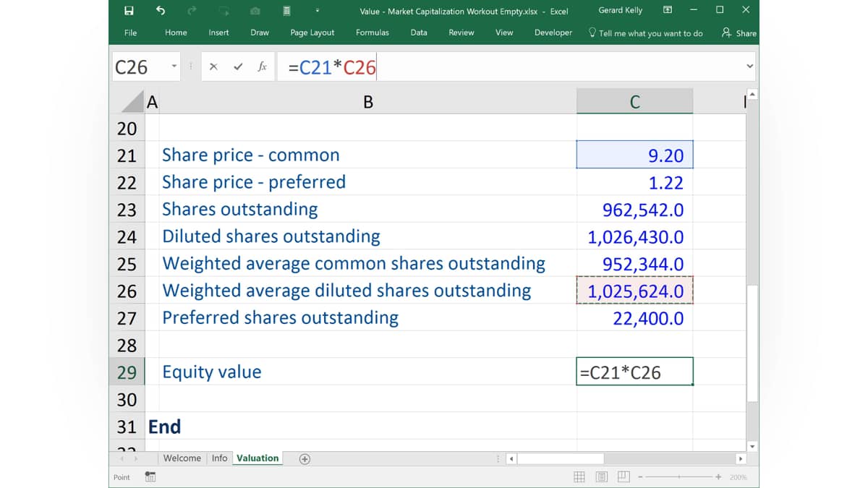Screen dimensions: 868x488
Task: Open the Review ribbon tab
Action: [x=461, y=33]
